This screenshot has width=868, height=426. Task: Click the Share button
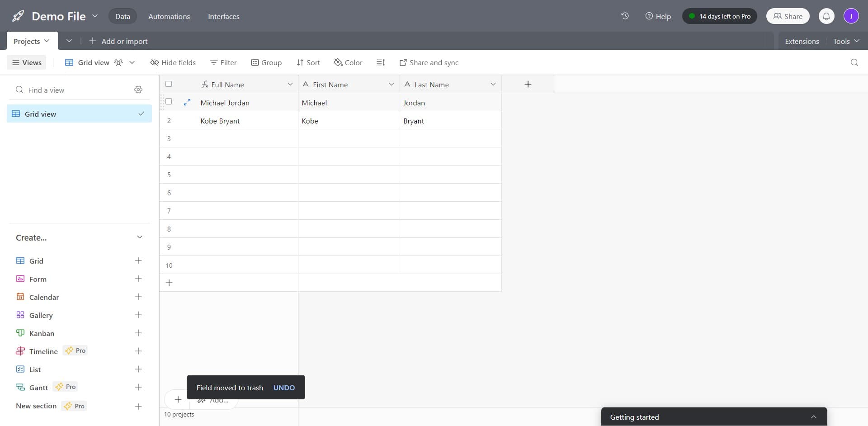click(x=788, y=16)
